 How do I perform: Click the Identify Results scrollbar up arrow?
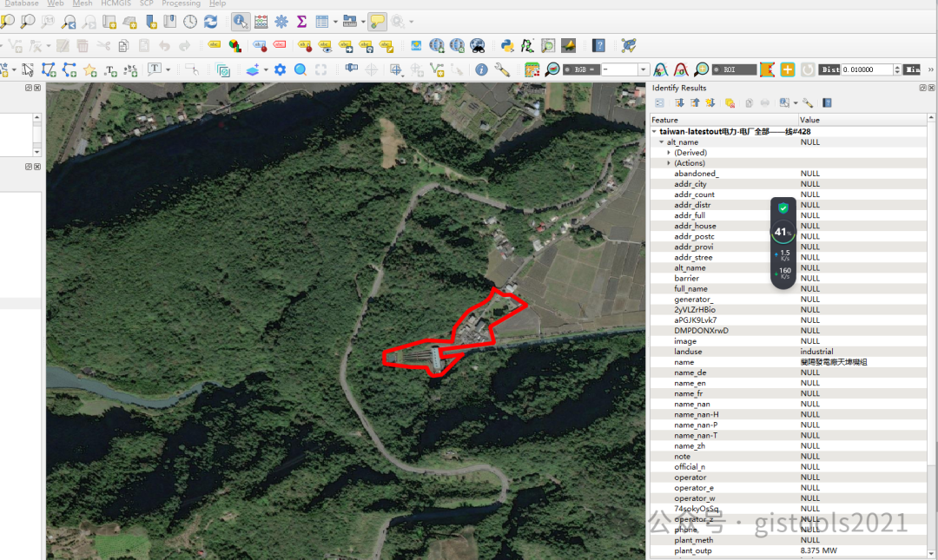click(x=931, y=118)
